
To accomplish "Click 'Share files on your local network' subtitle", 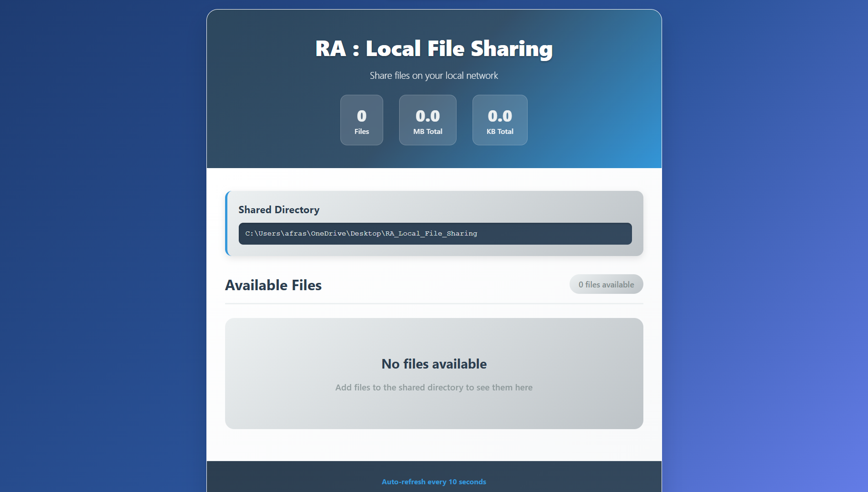I will (434, 76).
